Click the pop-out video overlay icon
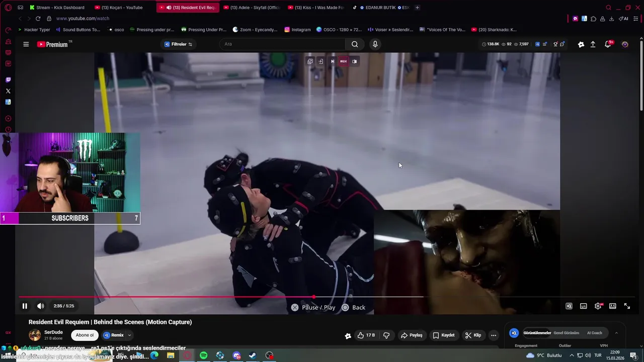644x362 pixels. 310,61
